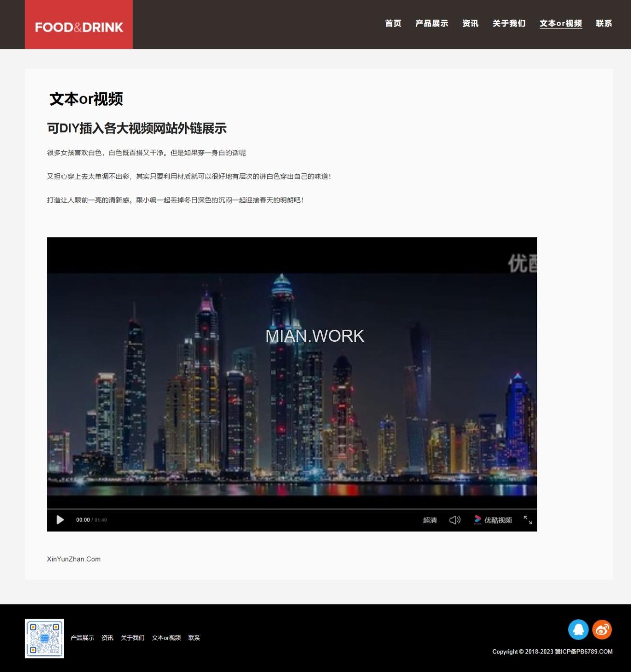This screenshot has width=631, height=672.
Task: Change video quality via 超清
Action: point(430,520)
